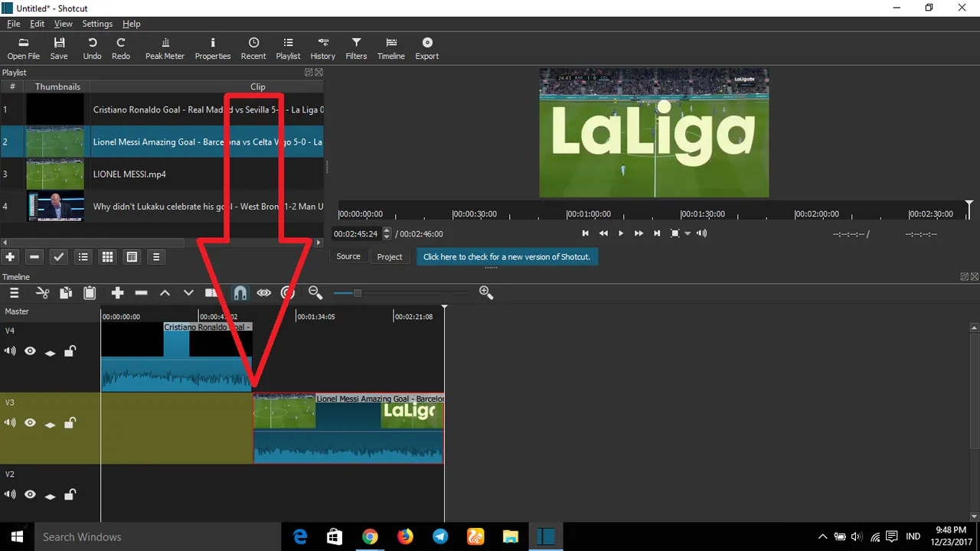Image resolution: width=980 pixels, height=551 pixels.
Task: Save the project with the Save icon
Action: tap(59, 49)
